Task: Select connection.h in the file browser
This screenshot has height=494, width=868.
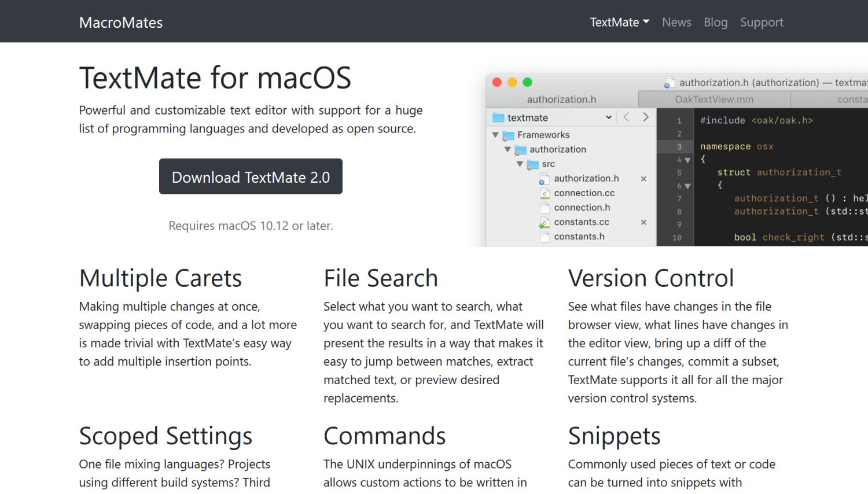Action: coord(582,207)
